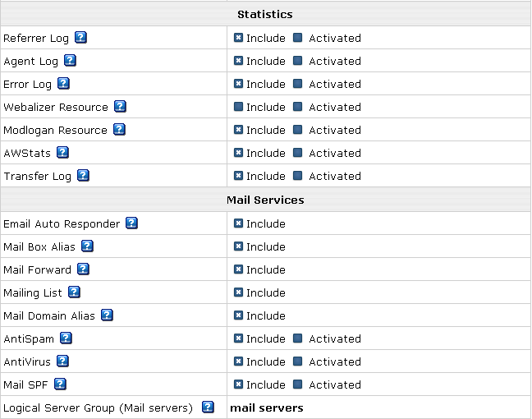Click AWStats help icon
Viewport: 532px width, 419px height.
click(x=62, y=153)
